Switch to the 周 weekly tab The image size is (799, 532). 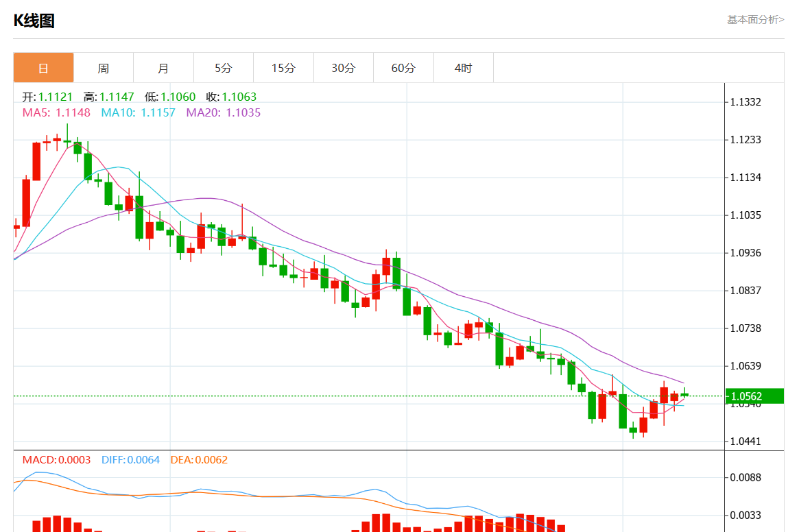104,68
